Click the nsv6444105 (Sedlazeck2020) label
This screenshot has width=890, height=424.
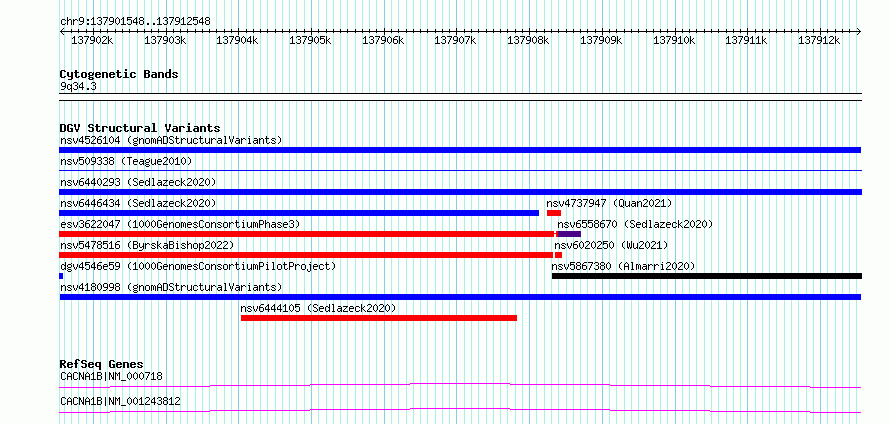(318, 308)
